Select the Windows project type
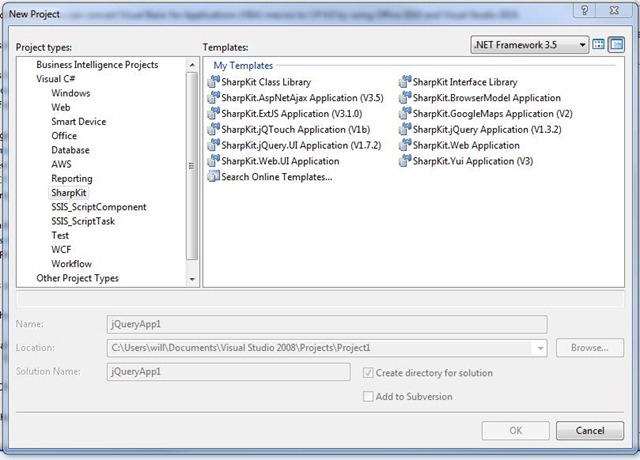 71,93
